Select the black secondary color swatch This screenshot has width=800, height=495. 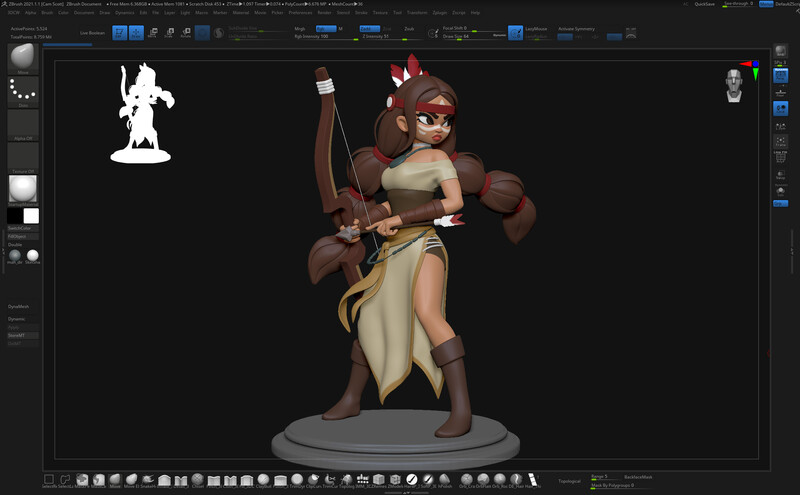coord(15,216)
